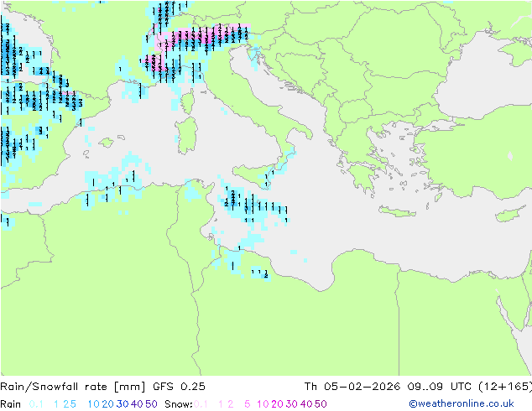The image size is (532, 411).
Task: Pick the snow legend value 30
Action: 291,404
